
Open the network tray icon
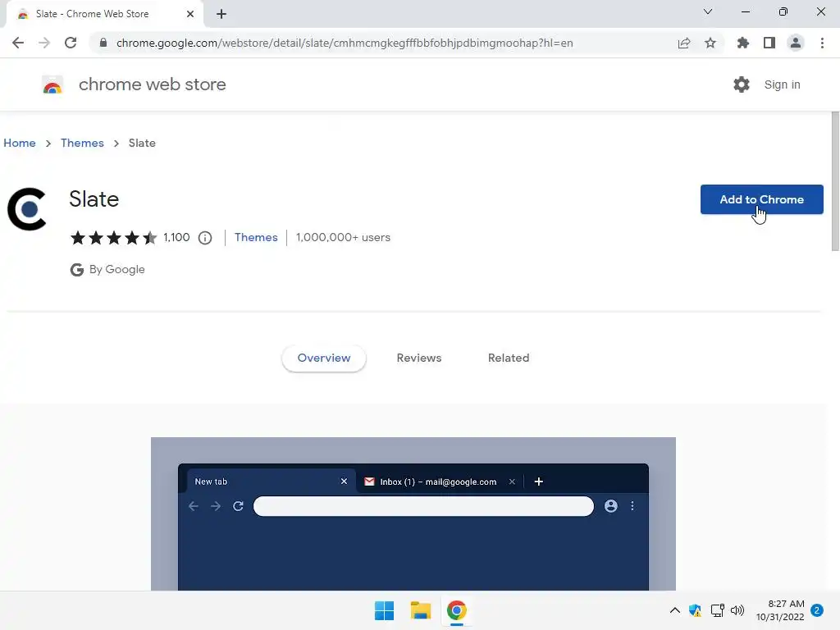pyautogui.click(x=717, y=610)
